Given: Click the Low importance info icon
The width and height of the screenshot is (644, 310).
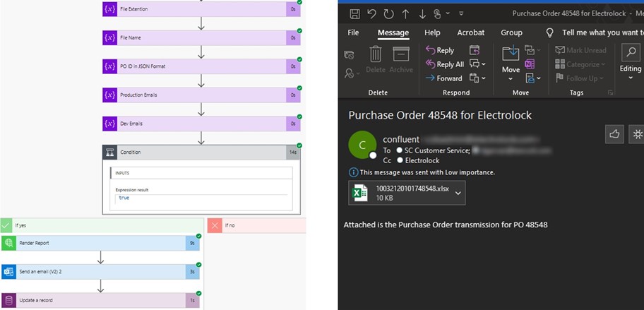Looking at the screenshot, I should (x=353, y=172).
